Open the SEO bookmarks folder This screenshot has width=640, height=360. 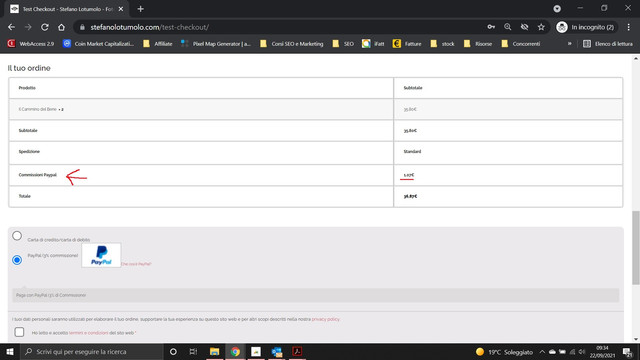(x=343, y=44)
